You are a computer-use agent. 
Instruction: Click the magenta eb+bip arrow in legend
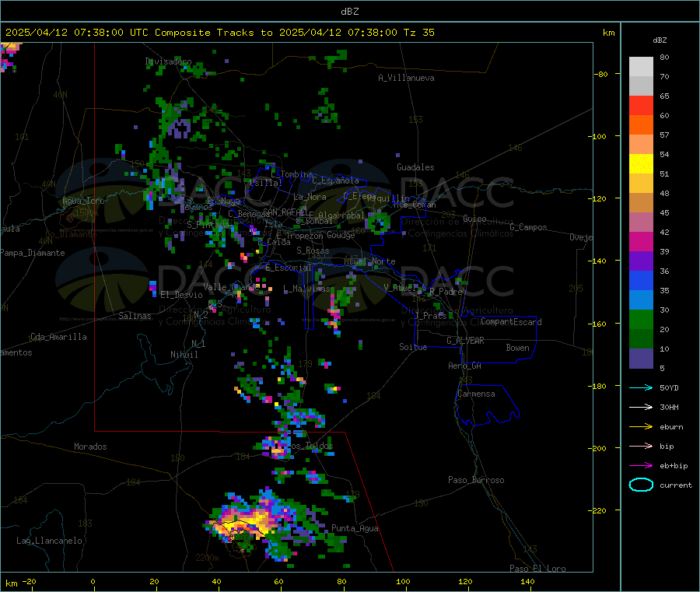[x=641, y=465]
